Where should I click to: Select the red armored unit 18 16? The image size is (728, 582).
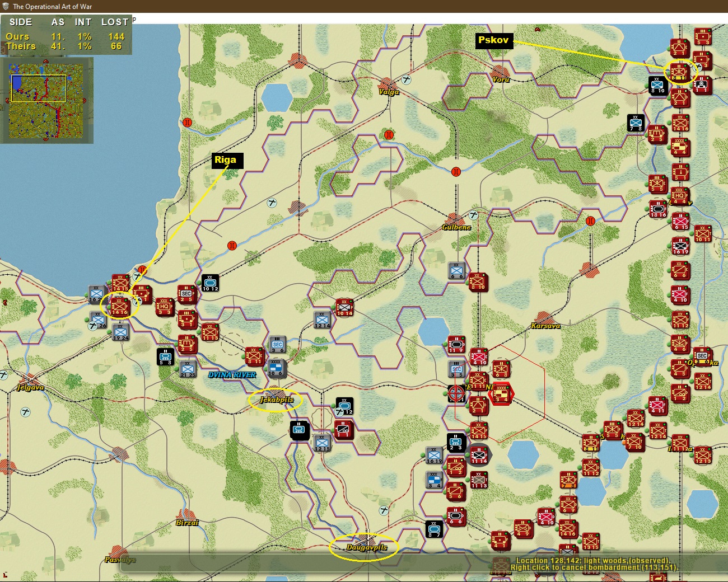[658, 209]
